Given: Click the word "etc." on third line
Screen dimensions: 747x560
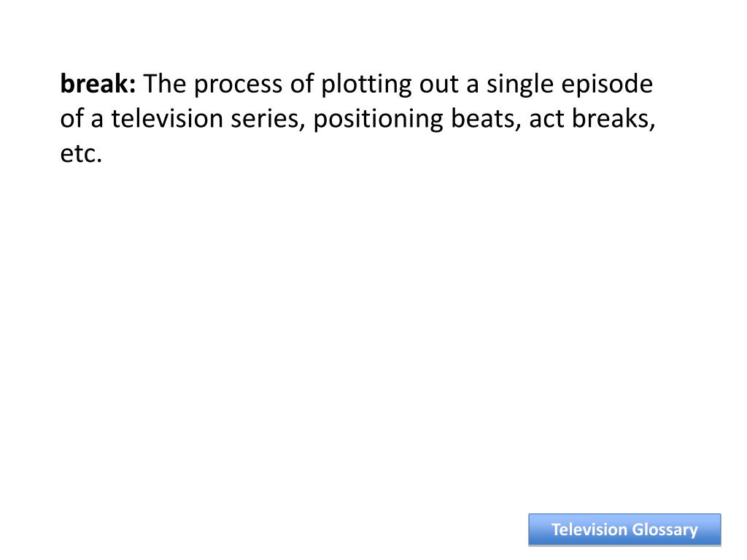Looking at the screenshot, I should tap(81, 154).
